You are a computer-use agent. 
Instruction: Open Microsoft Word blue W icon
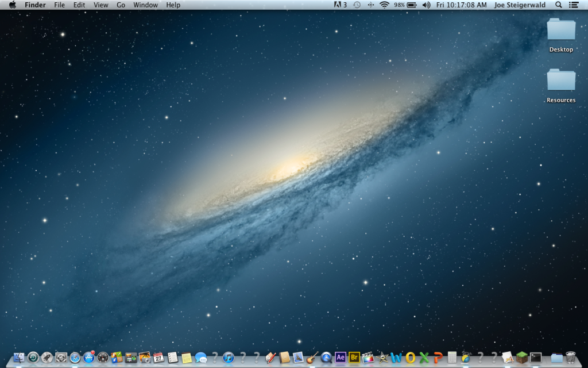[396, 358]
